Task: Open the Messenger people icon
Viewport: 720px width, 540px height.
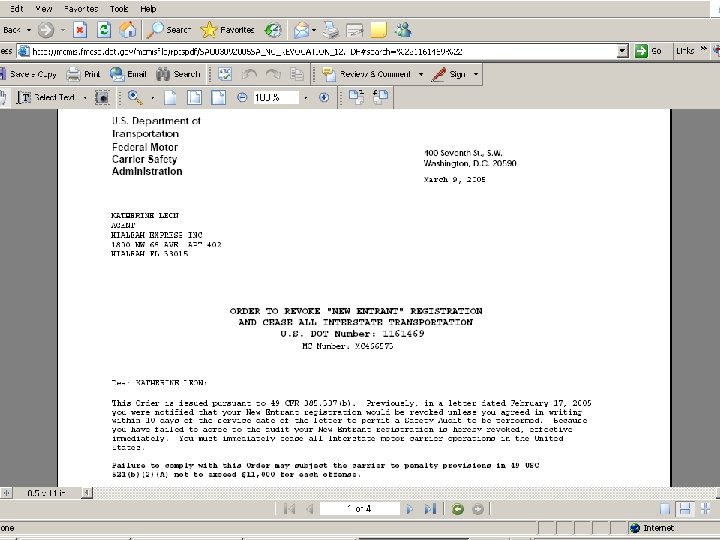Action: [x=403, y=30]
